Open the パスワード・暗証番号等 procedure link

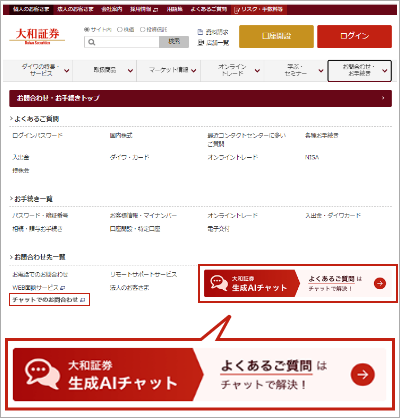coord(40,215)
